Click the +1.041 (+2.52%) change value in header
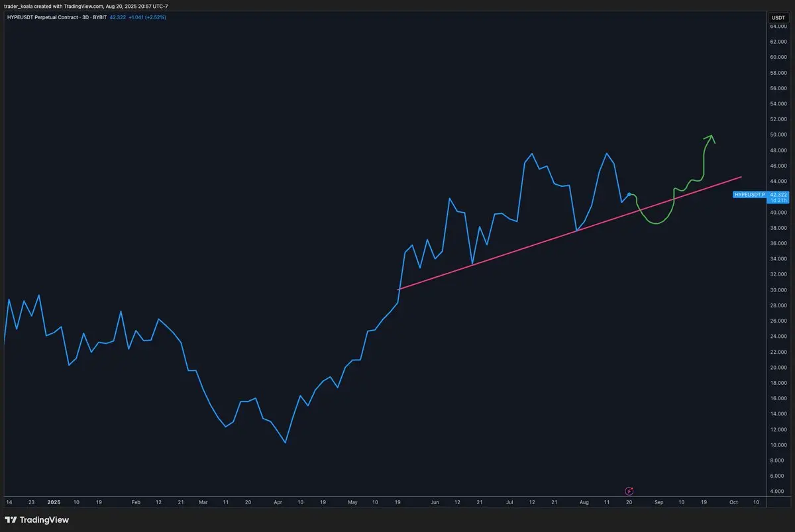This screenshot has height=532, width=795. click(x=147, y=17)
